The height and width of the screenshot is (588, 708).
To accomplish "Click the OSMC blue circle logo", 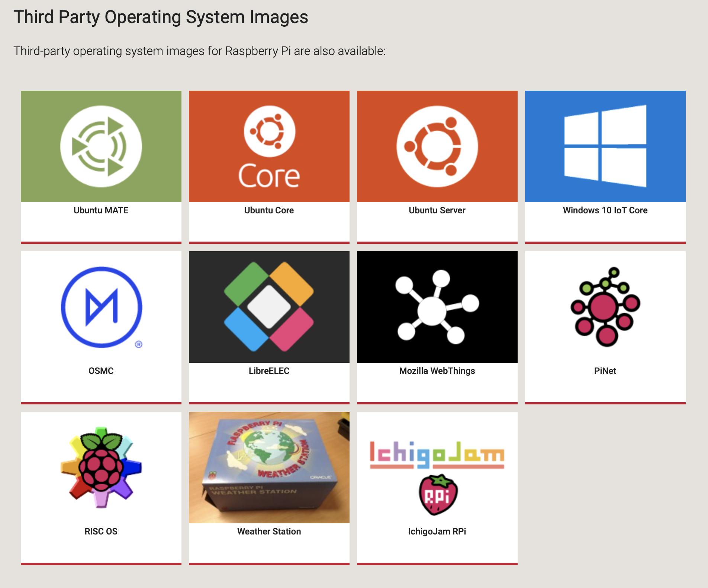I will click(101, 307).
